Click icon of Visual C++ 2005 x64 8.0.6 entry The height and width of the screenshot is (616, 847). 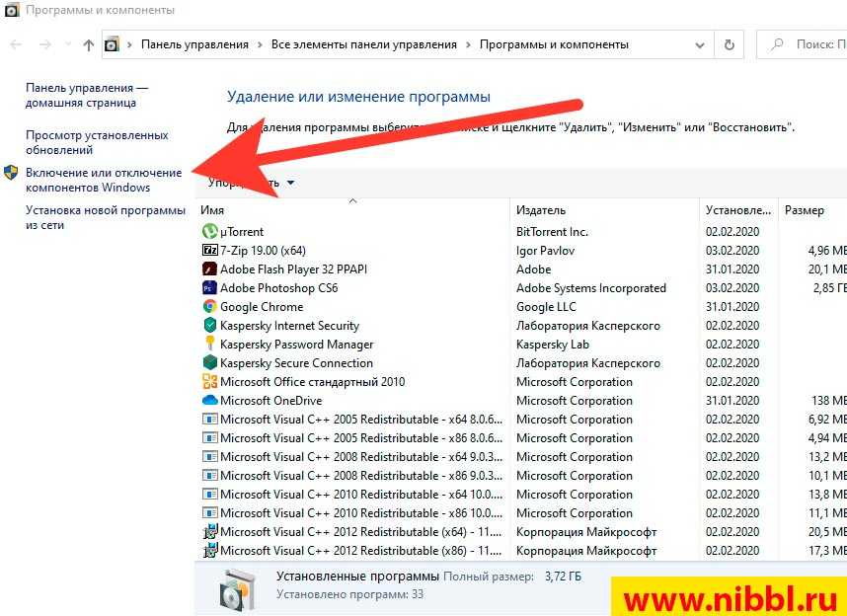coord(209,420)
